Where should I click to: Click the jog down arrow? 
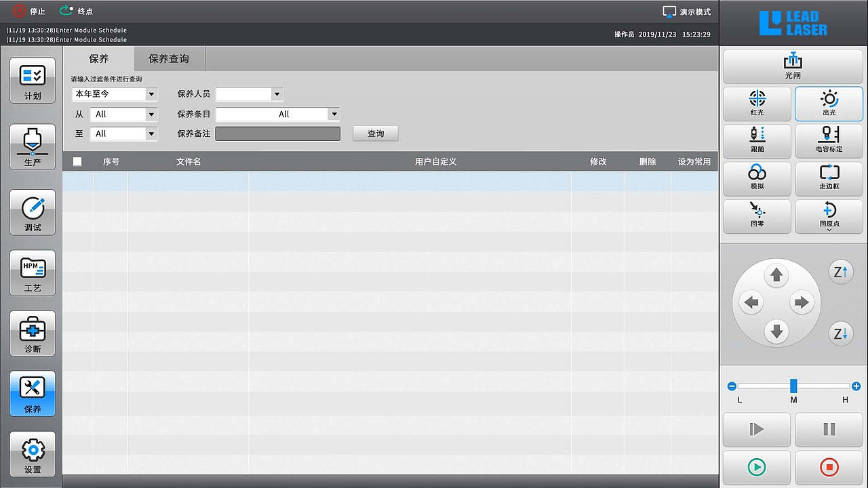pos(776,331)
